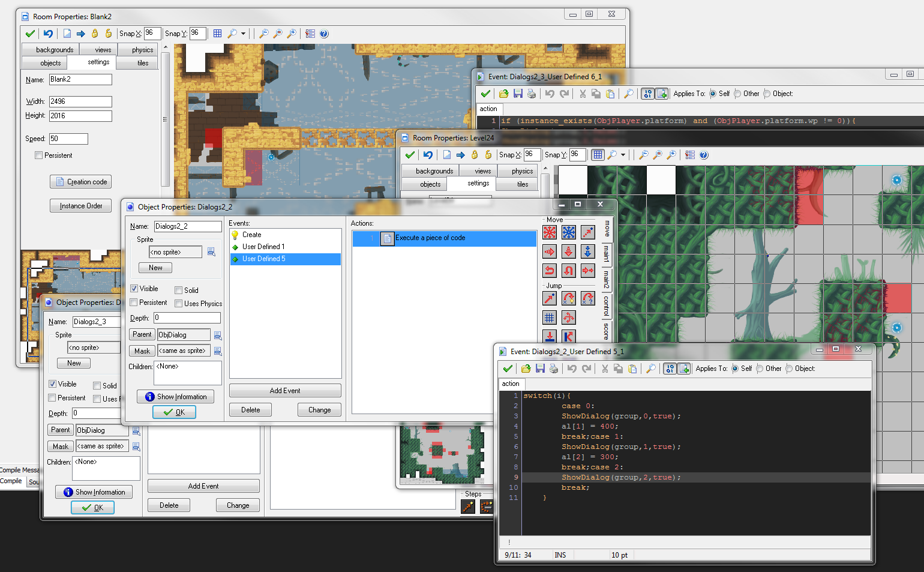Image resolution: width=924 pixels, height=572 pixels.
Task: Select the Set Friction action icon
Action: click(x=588, y=271)
